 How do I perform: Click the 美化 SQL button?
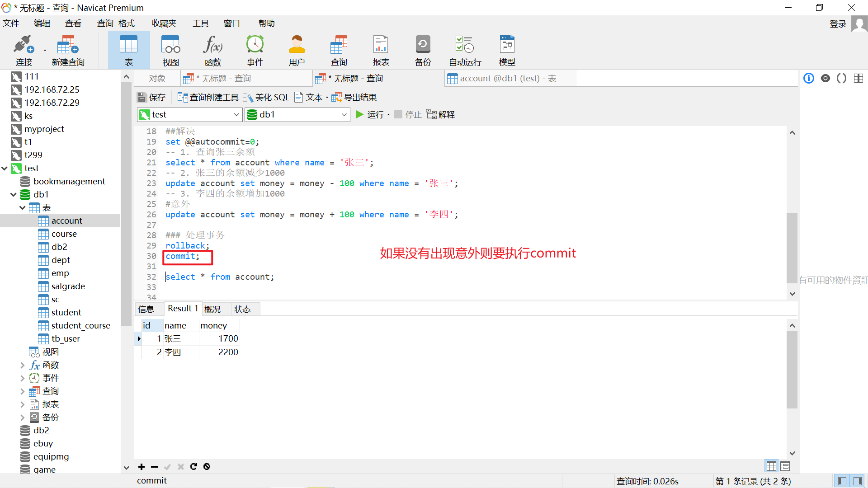(266, 98)
